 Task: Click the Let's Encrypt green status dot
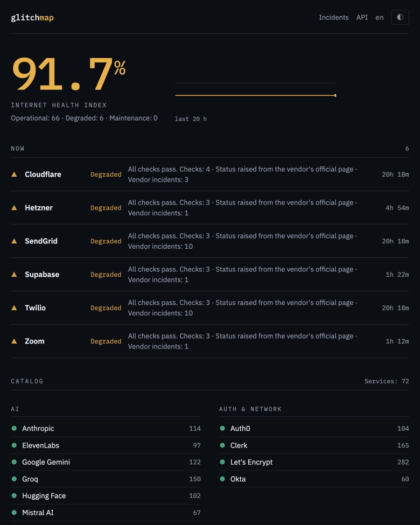222,462
